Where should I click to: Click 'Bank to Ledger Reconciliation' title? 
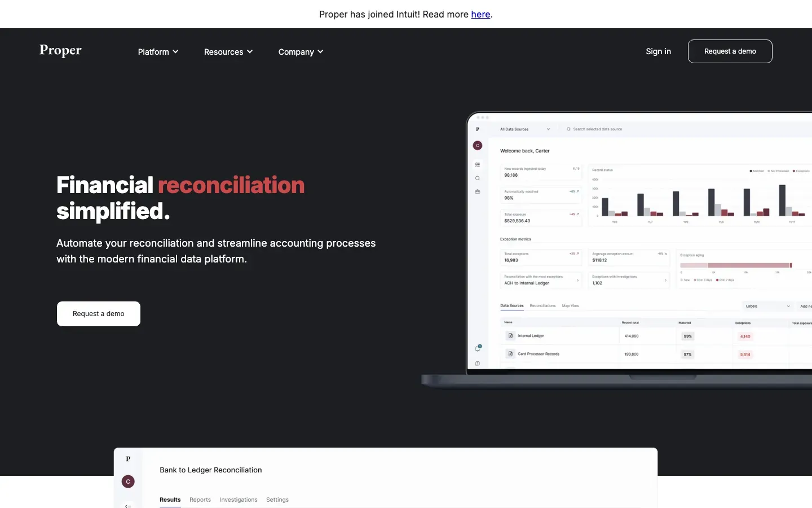pos(211,470)
